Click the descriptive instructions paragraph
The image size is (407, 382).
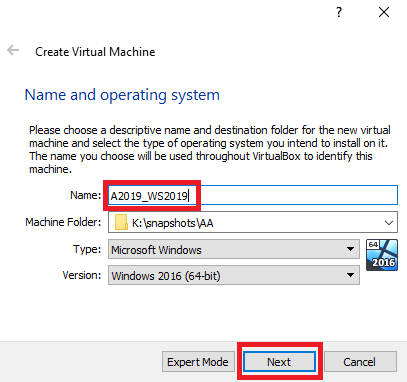point(210,149)
